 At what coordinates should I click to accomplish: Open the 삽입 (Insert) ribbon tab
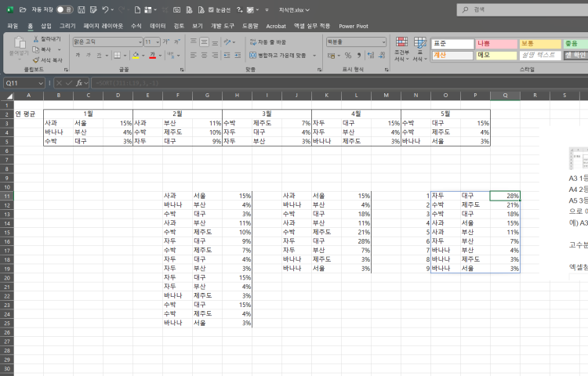(46, 26)
